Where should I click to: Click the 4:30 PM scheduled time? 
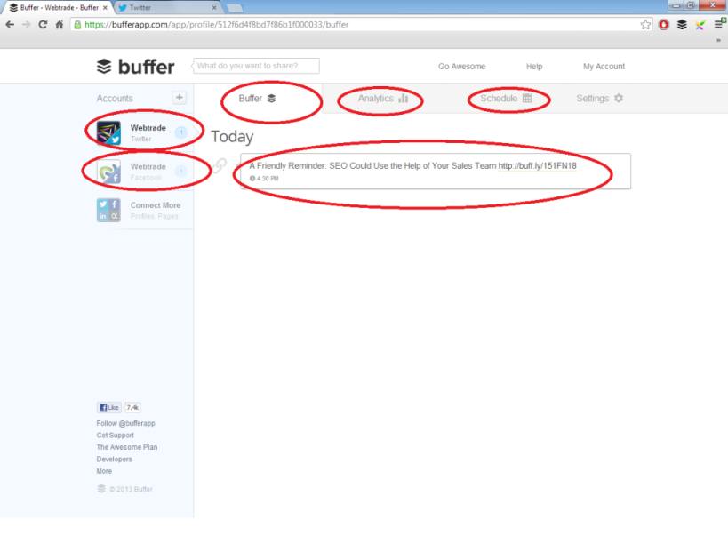click(264, 179)
